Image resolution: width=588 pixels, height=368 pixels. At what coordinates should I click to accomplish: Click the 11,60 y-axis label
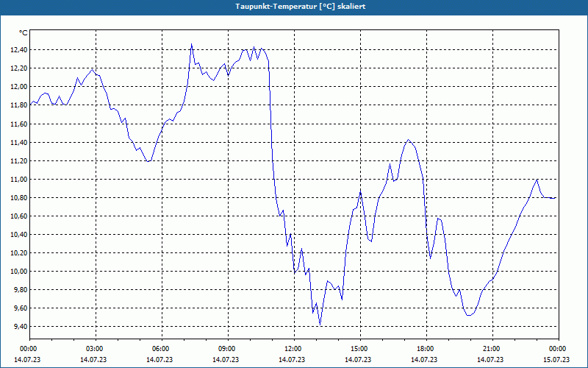pyautogui.click(x=20, y=124)
